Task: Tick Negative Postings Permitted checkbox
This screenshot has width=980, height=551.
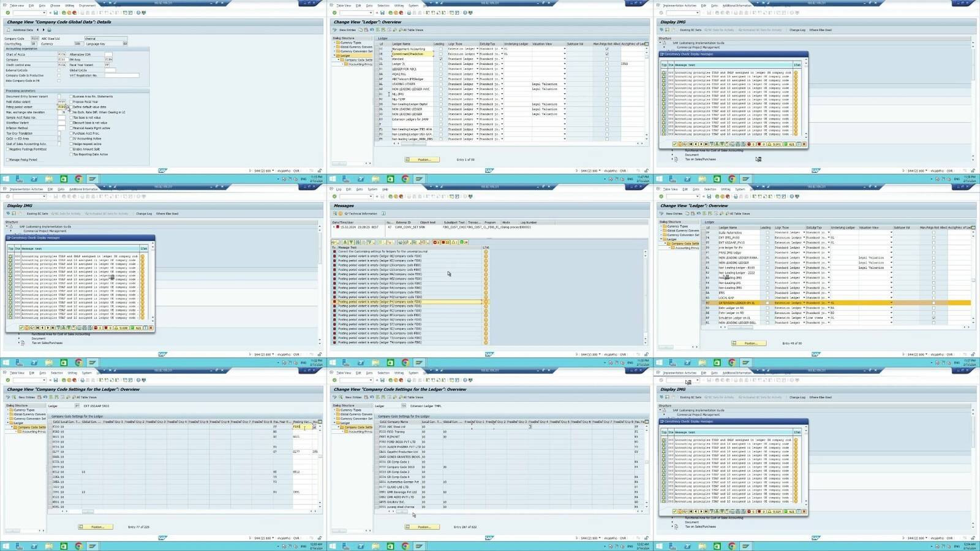Action: tap(7, 149)
